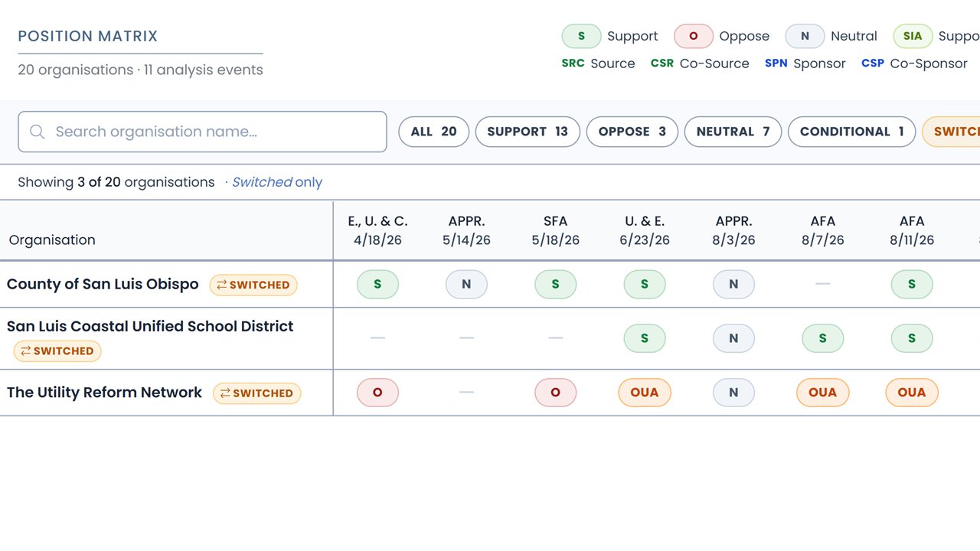Click SWITCHED badge for County of San Luis Obispo

[x=253, y=285]
